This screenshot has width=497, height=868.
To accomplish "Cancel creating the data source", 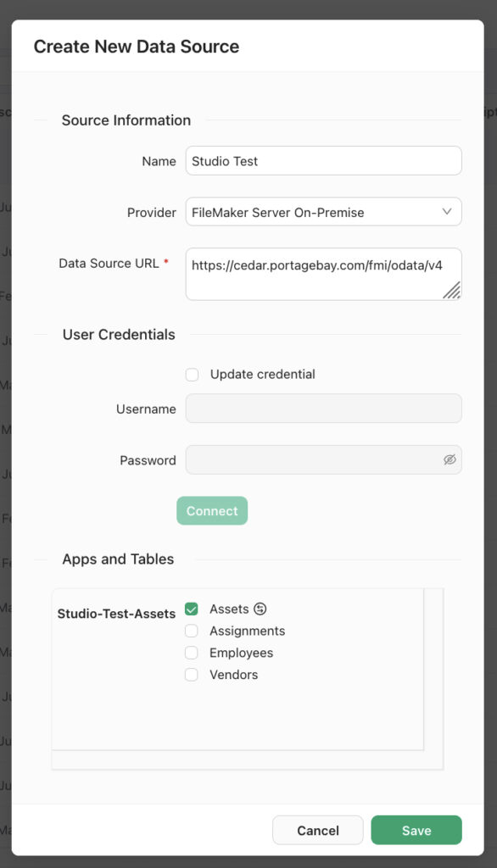I will [317, 830].
